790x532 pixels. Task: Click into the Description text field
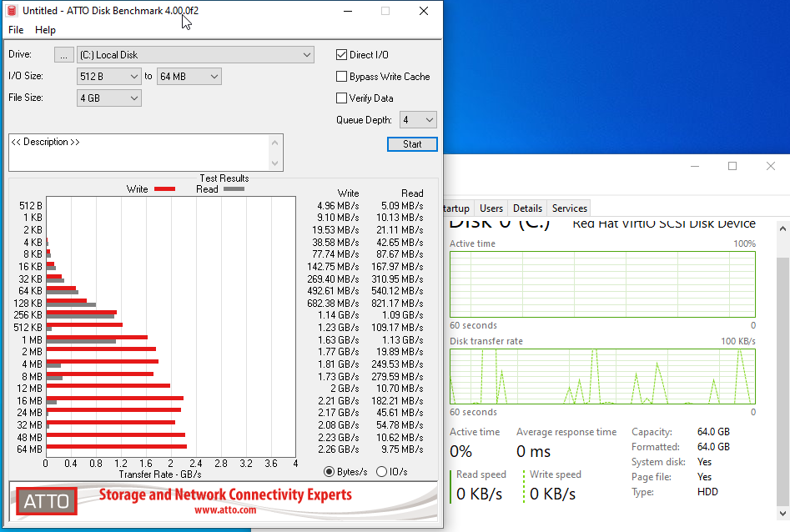tap(140, 152)
